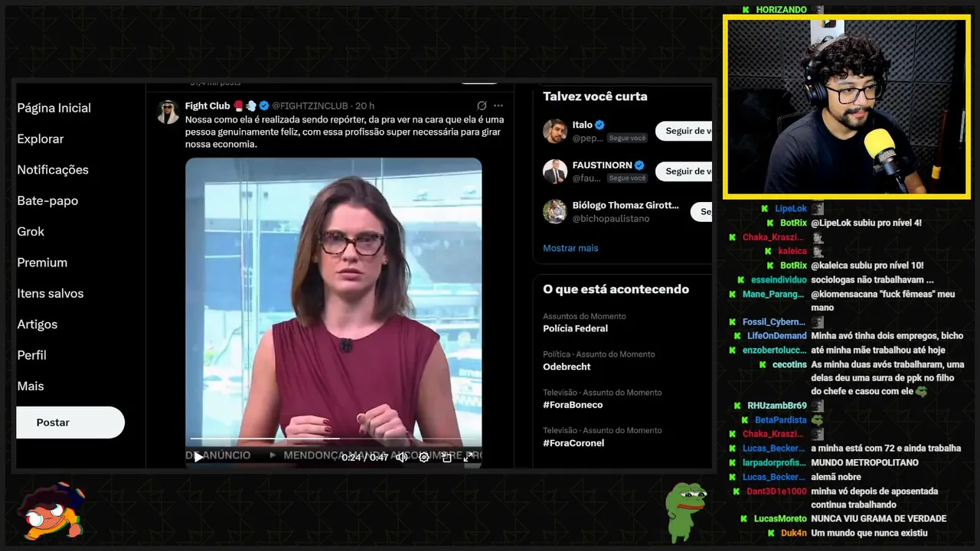Open the Grok icon on Fight Club post

(482, 106)
